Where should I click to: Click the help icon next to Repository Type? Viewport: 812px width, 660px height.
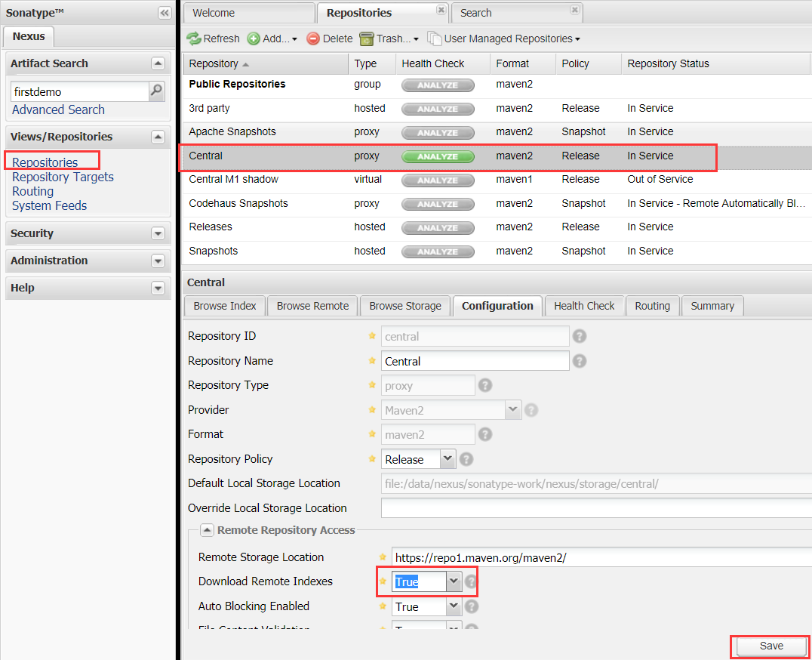[x=484, y=385]
